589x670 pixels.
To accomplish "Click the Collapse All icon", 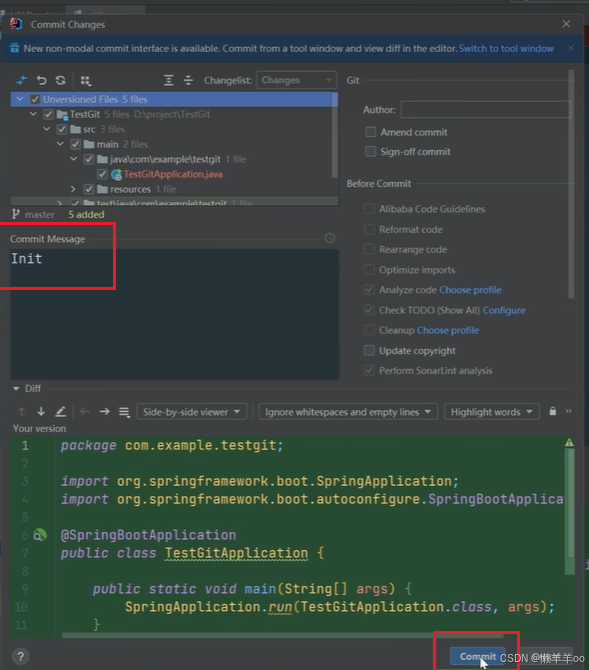I will coord(188,80).
